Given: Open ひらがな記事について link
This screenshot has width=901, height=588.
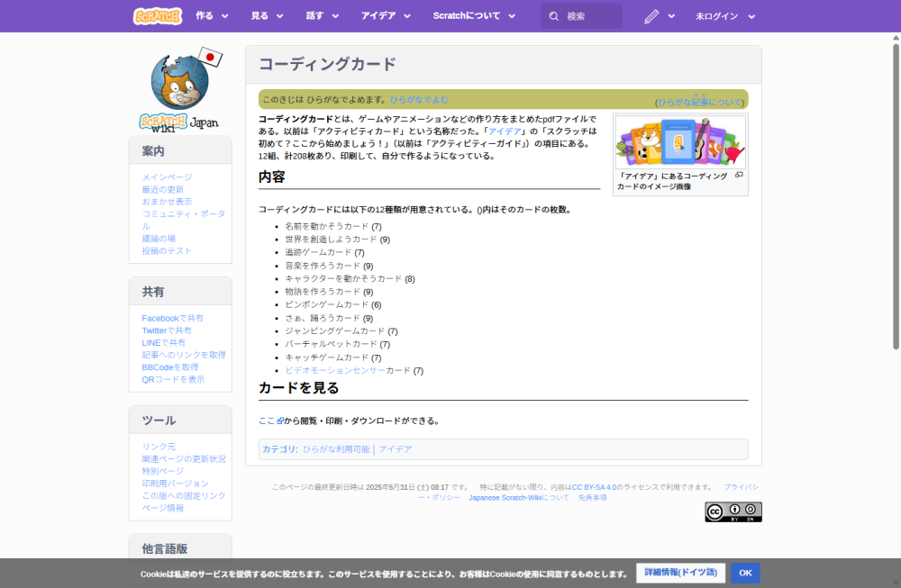Looking at the screenshot, I should click(700, 103).
